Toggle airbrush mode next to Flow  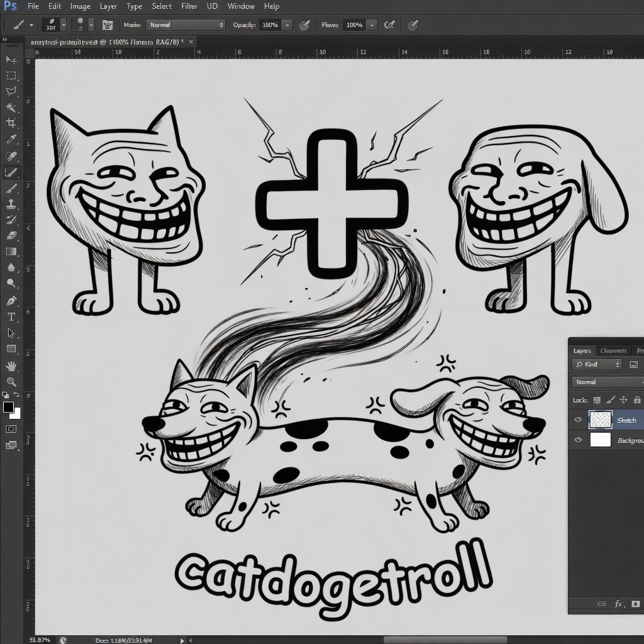tap(389, 25)
